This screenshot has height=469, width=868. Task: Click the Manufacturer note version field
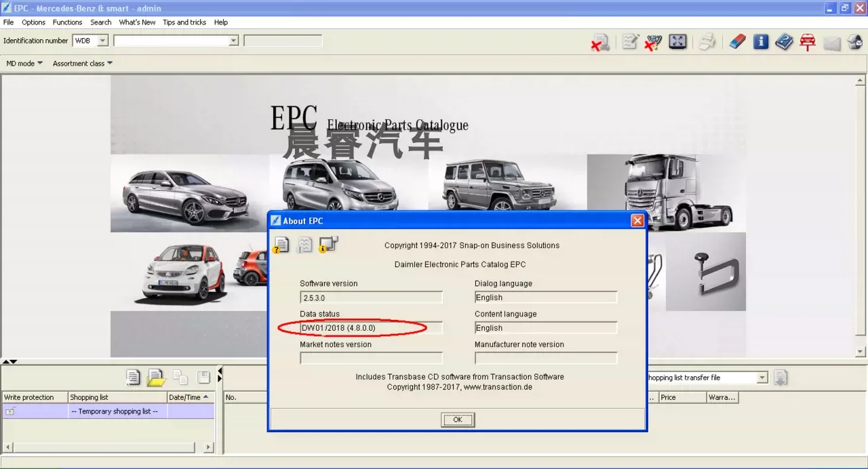[x=546, y=358]
